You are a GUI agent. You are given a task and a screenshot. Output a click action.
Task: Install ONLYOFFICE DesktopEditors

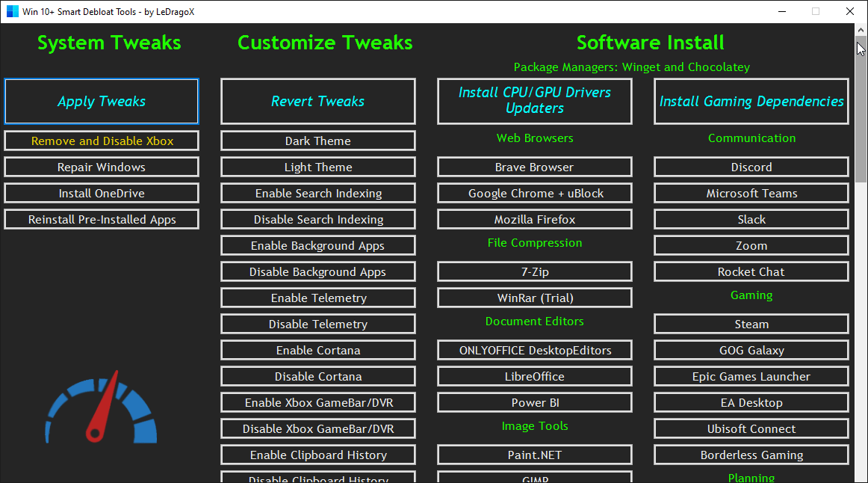pyautogui.click(x=535, y=350)
